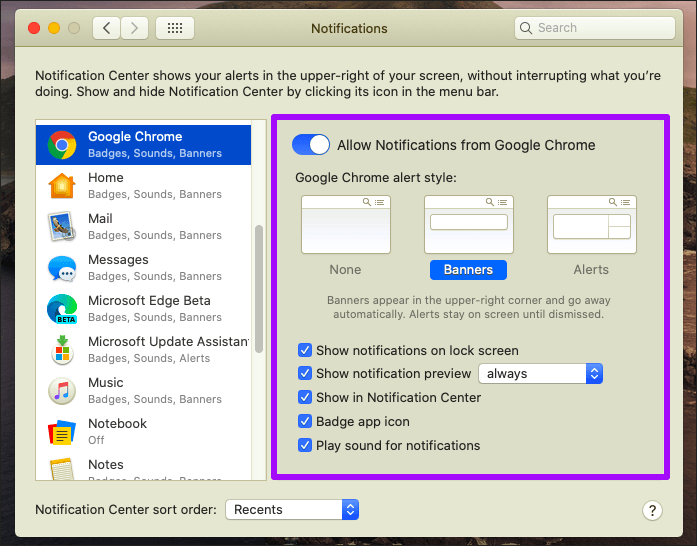Click the Microsoft Edge Beta icon

click(x=62, y=309)
